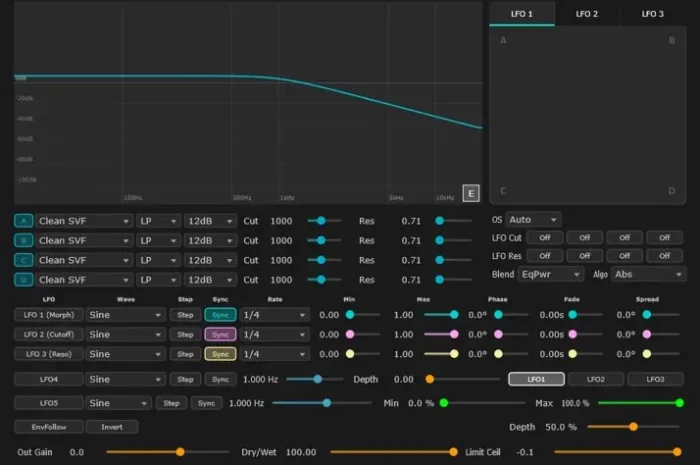Switch to LFO 2 tab
Image resolution: width=700 pixels, height=465 pixels.
coord(587,14)
